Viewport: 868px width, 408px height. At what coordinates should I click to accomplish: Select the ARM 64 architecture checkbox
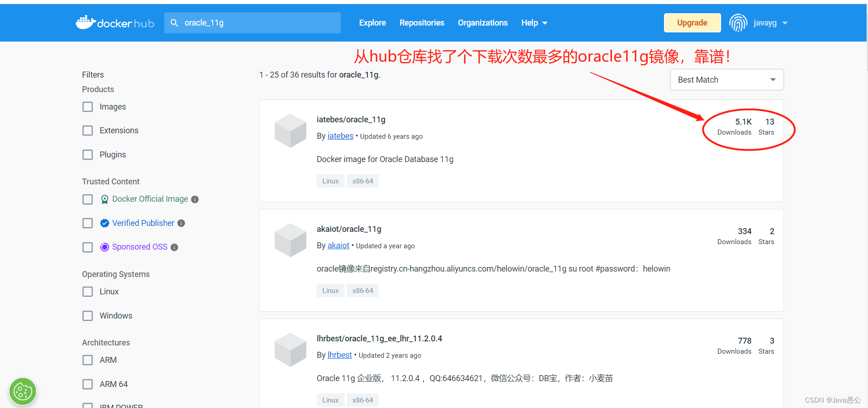click(x=88, y=384)
